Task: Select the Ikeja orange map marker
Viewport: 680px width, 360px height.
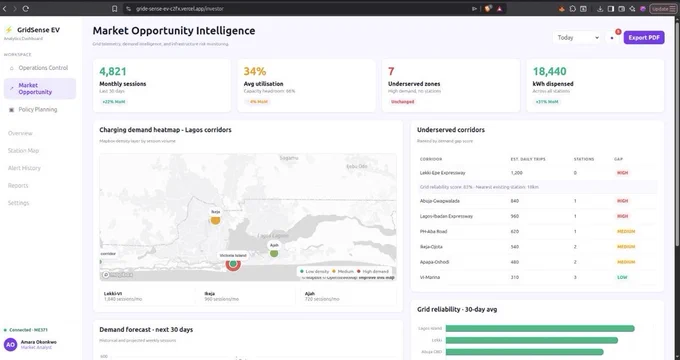Action: [215, 220]
